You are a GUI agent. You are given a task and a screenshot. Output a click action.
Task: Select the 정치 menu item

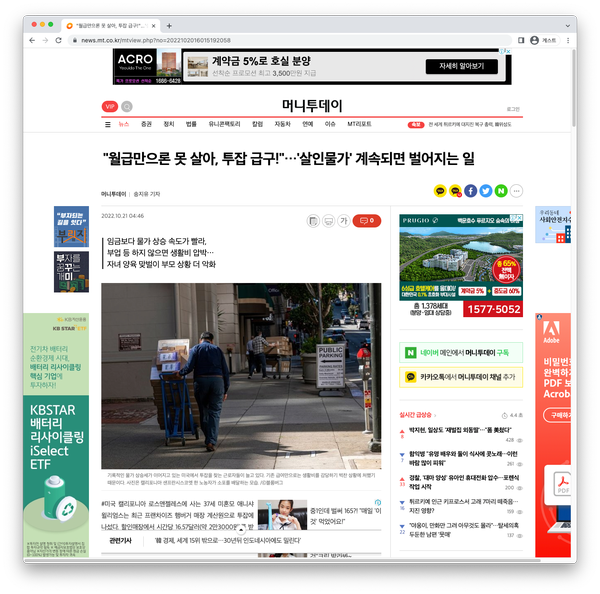coord(169,124)
